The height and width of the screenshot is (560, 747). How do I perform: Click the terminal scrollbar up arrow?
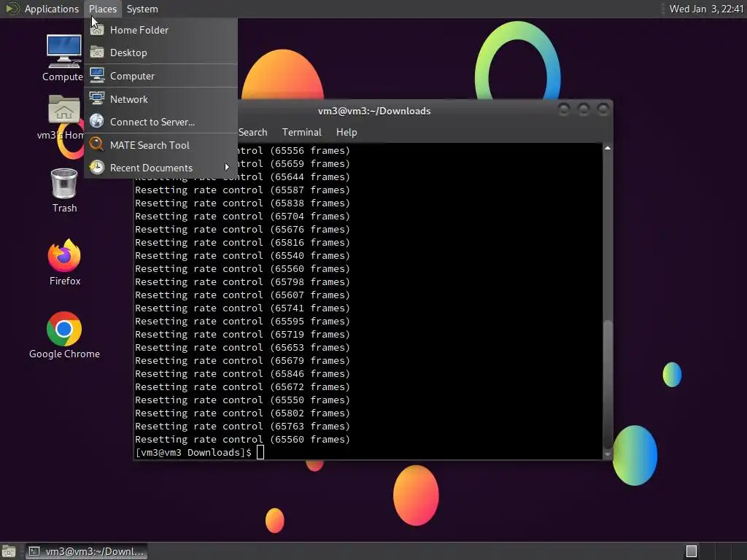click(x=608, y=149)
